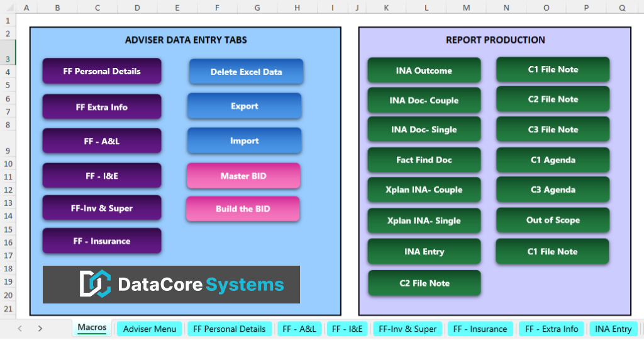
Task: Open the pink Master BID button
Action: pos(243,176)
